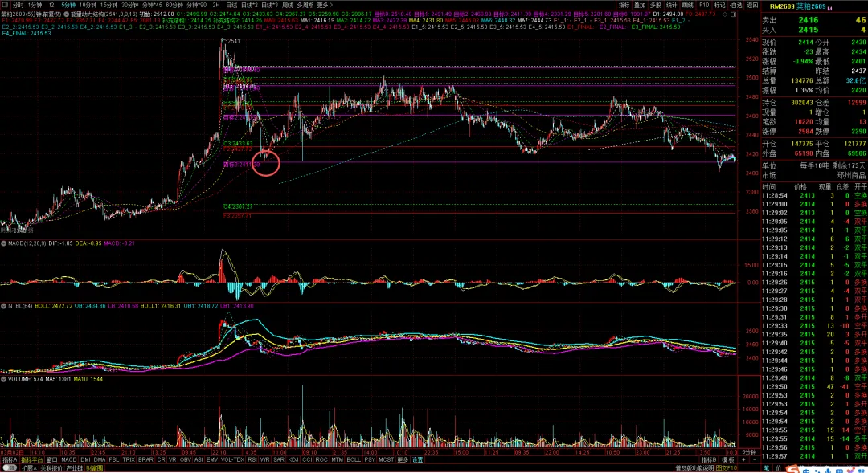The image size is (868, 473).
Task: Click the minus zoom button beside the plus
Action: click(x=755, y=459)
